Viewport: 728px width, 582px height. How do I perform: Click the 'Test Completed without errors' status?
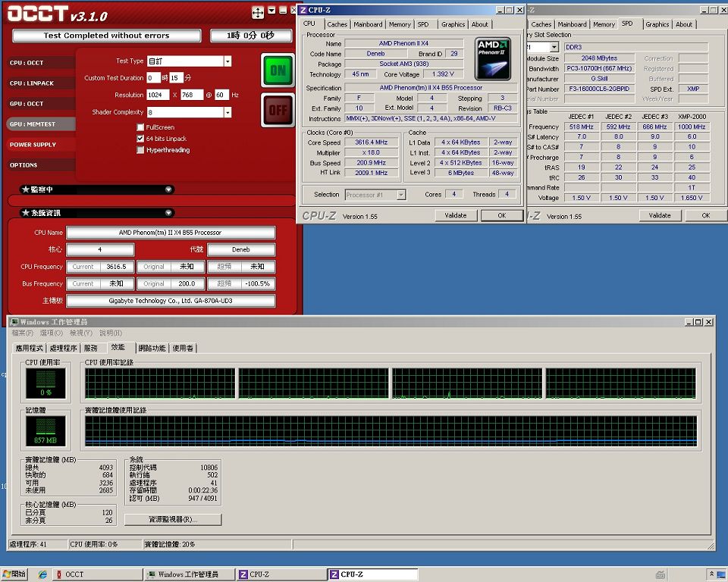(x=107, y=36)
